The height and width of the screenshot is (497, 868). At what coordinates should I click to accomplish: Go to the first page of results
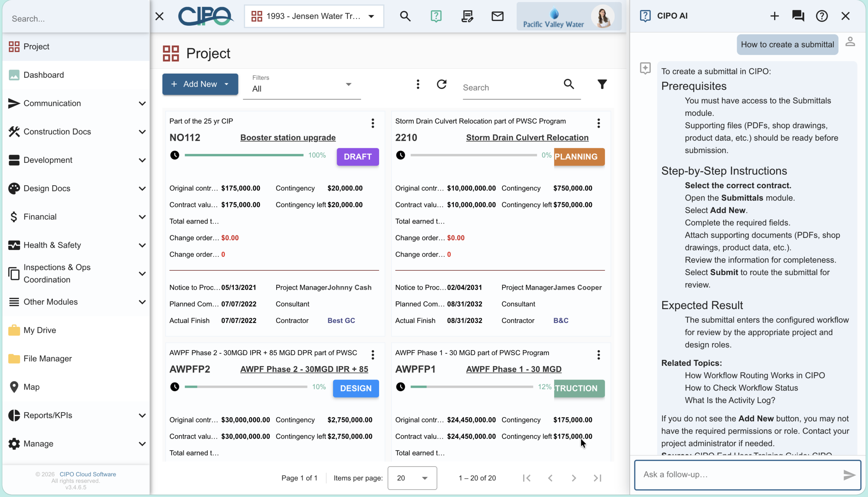click(527, 478)
